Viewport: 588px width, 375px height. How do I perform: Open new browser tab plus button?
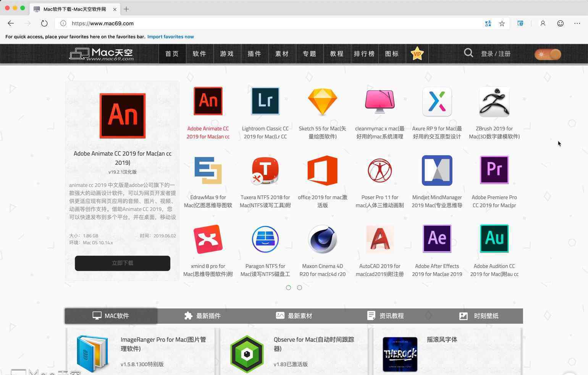[x=126, y=9]
